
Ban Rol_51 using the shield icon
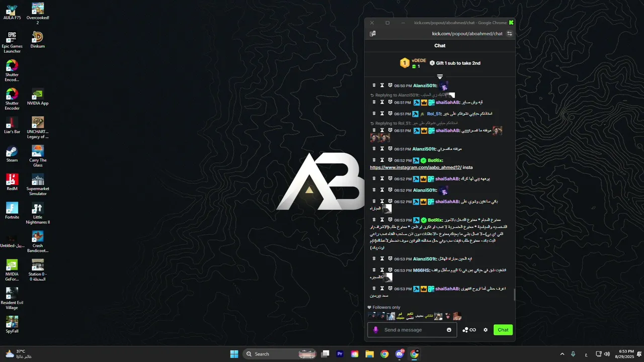(390, 114)
